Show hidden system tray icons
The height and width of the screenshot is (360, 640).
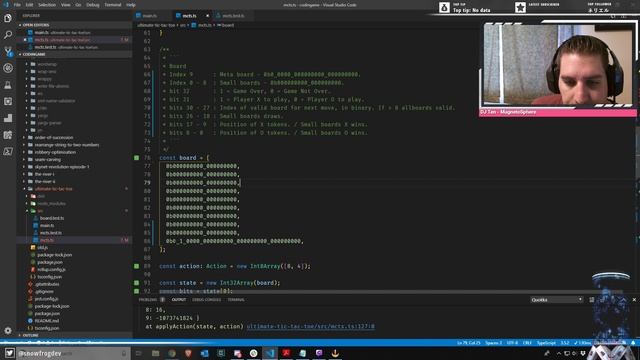coord(559,353)
